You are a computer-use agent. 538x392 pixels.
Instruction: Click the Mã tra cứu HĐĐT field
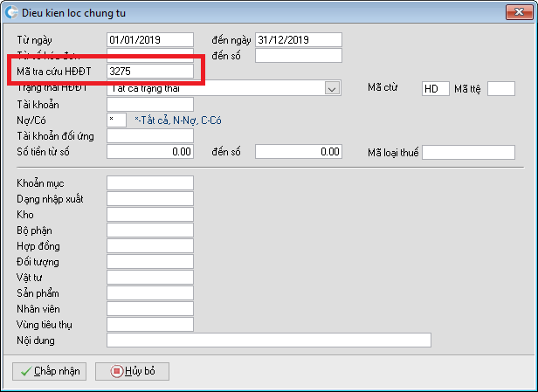[x=149, y=72]
